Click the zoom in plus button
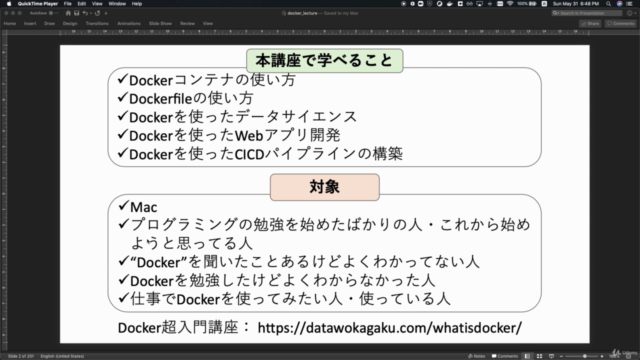The width and height of the screenshot is (640, 360). tap(602, 356)
